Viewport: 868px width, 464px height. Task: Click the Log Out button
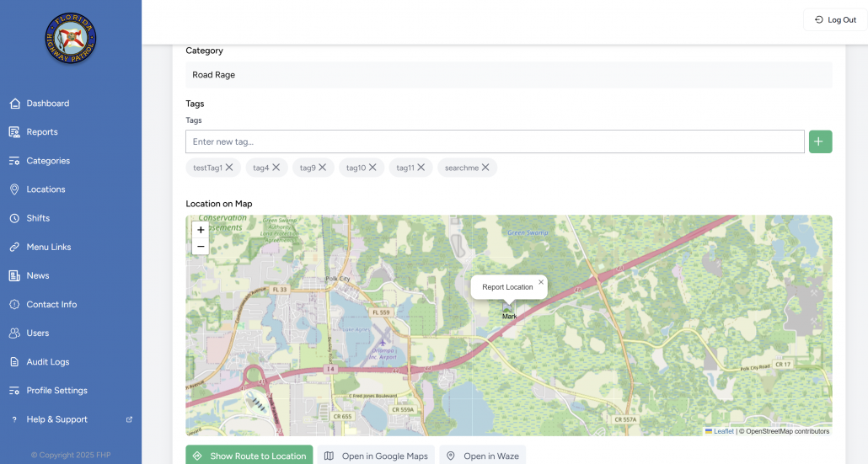coord(835,20)
